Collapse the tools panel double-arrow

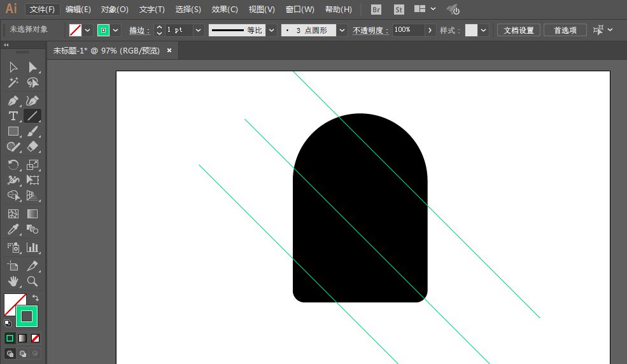click(6, 45)
